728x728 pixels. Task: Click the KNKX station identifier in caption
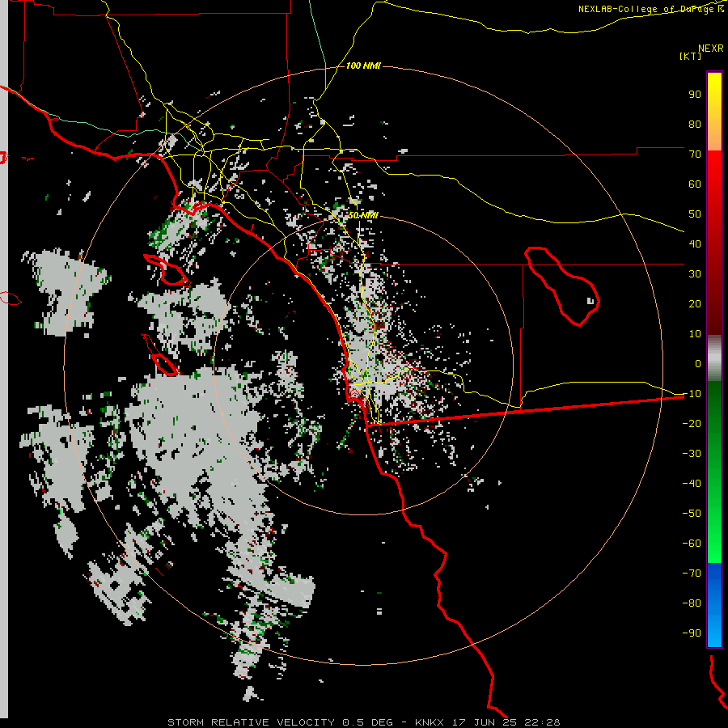coord(430,722)
